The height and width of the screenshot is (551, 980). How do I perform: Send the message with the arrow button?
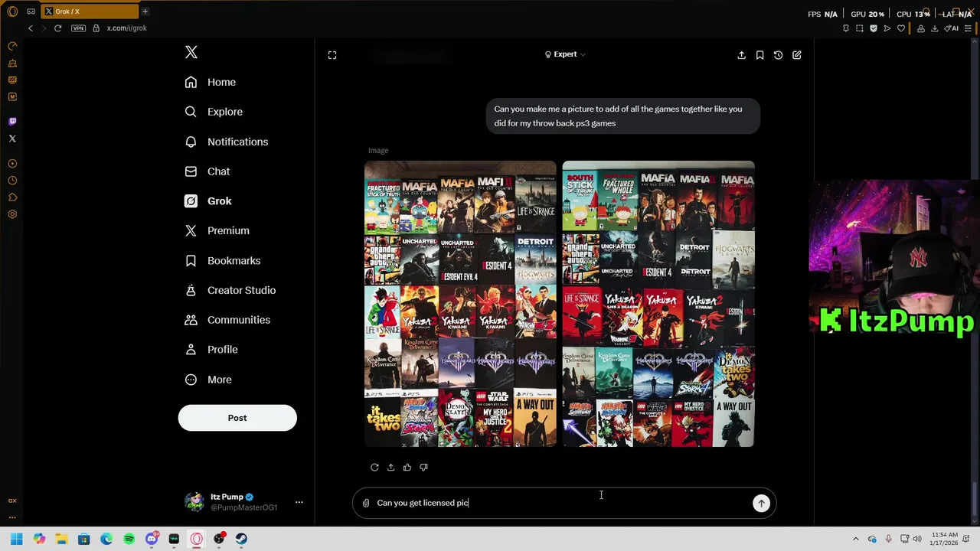[x=761, y=503]
